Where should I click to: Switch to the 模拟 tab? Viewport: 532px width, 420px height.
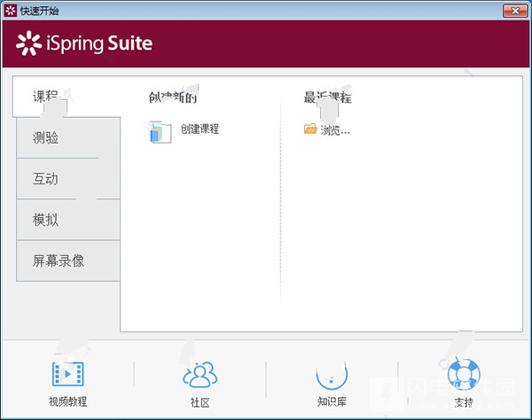click(68, 220)
